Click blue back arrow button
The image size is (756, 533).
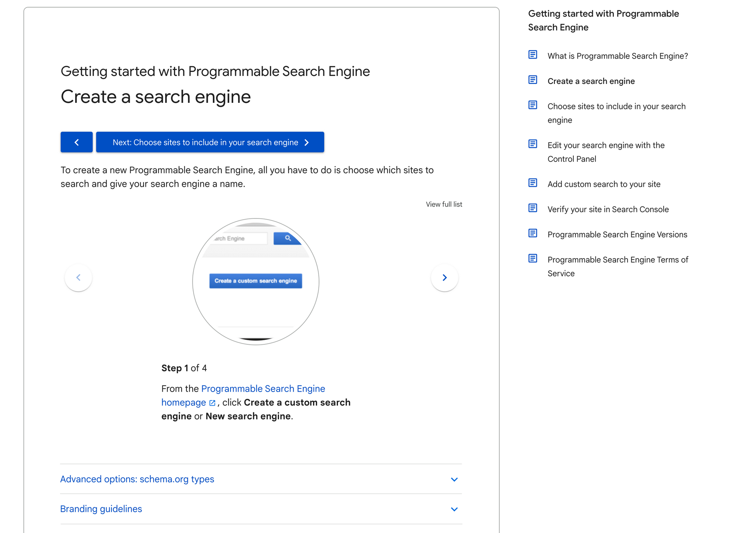pos(76,142)
